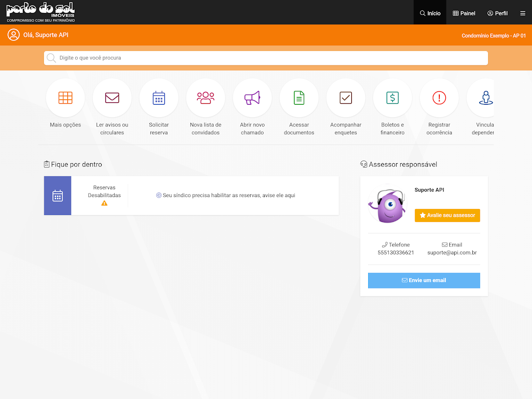Focus the Digite o que você procura field
Image resolution: width=532 pixels, height=399 pixels.
[266, 58]
